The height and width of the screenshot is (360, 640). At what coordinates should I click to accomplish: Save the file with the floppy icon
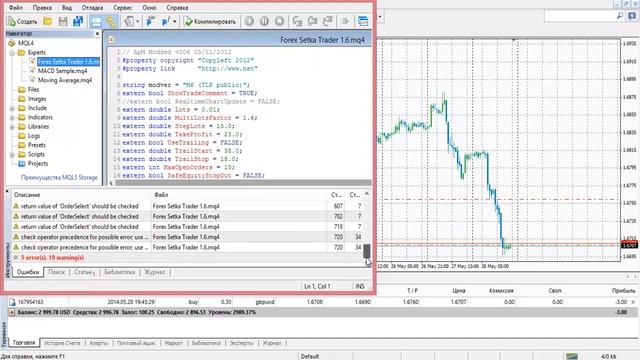click(x=63, y=22)
